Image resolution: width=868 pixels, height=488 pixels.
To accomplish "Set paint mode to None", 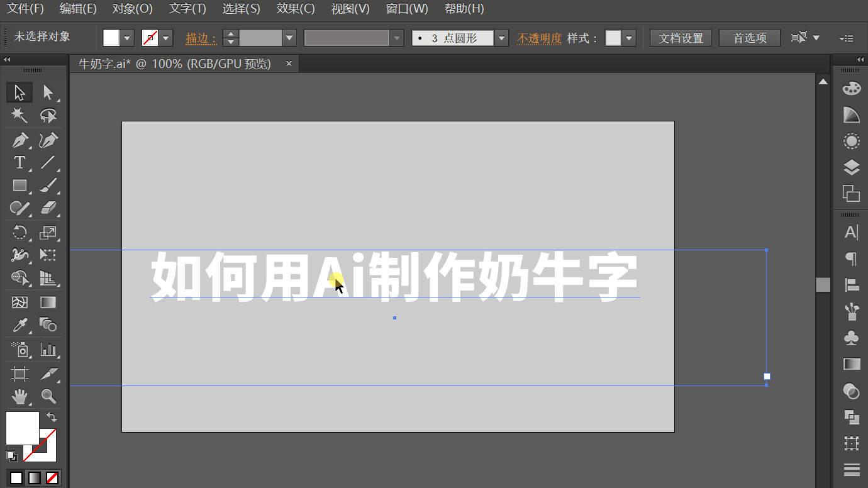I will (53, 478).
